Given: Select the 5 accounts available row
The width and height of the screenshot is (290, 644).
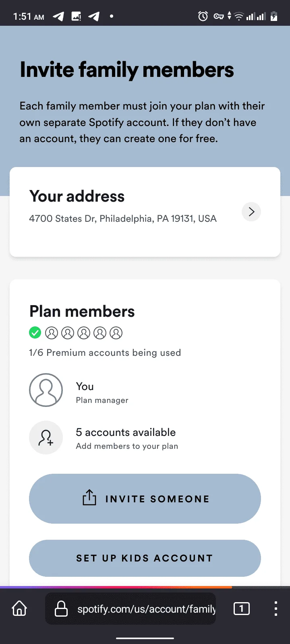Looking at the screenshot, I should pos(145,438).
